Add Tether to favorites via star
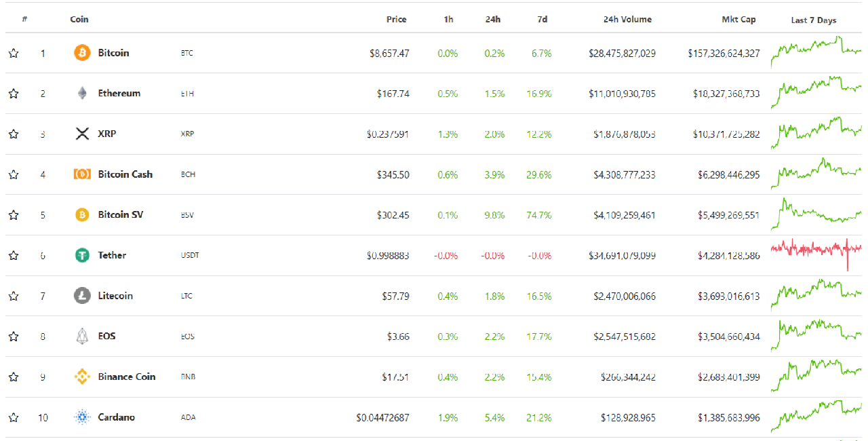 click(x=14, y=256)
